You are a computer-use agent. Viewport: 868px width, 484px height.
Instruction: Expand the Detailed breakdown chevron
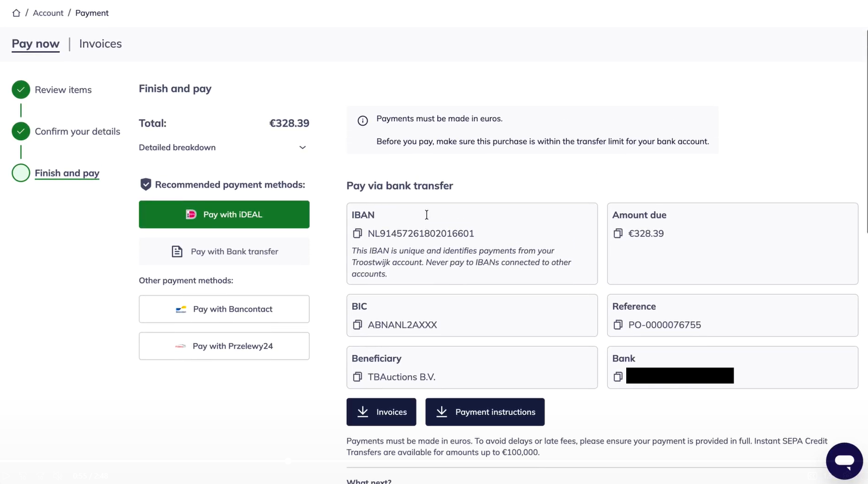click(302, 148)
